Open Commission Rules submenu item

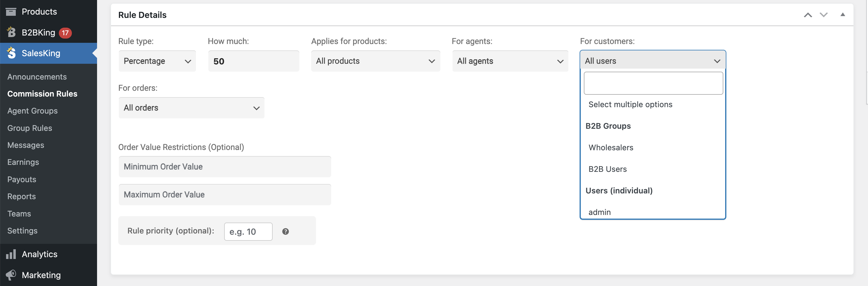(42, 94)
